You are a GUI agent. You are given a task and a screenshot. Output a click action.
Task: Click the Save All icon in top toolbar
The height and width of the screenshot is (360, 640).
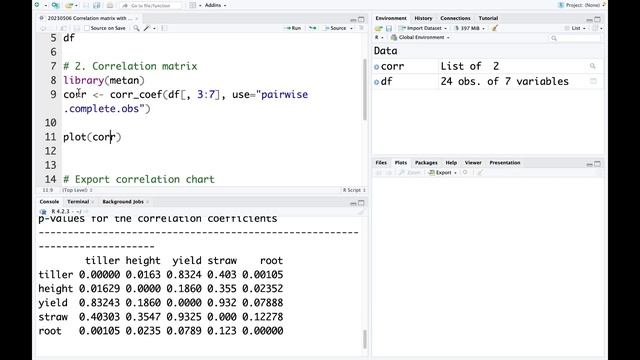[x=97, y=5]
